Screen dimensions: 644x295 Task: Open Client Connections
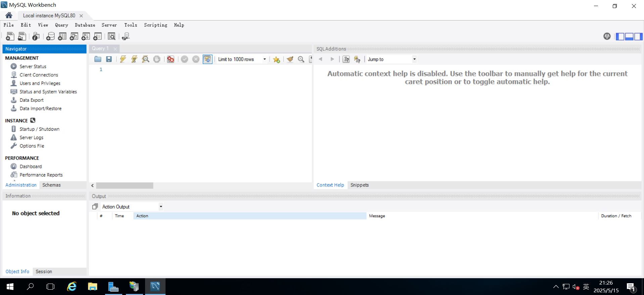pos(39,75)
